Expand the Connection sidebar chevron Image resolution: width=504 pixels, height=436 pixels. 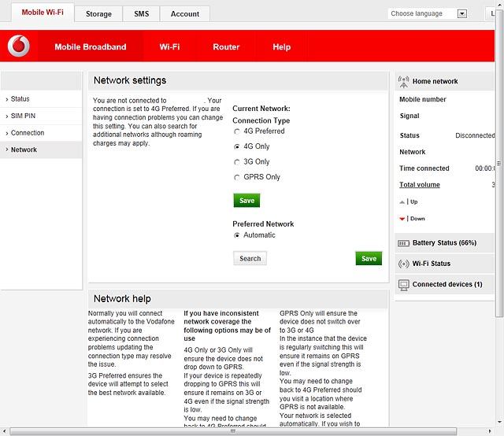tap(7, 133)
